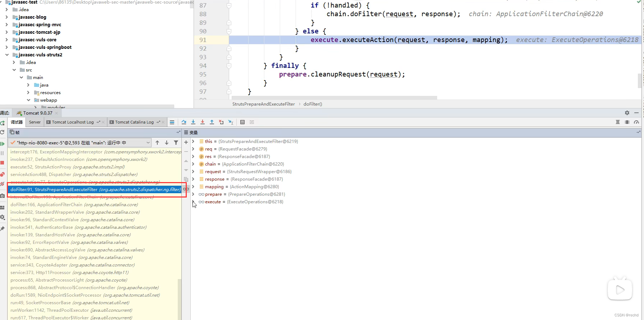Collapse webapp folder in project tree
Image resolution: width=644 pixels, height=320 pixels.
click(x=28, y=100)
